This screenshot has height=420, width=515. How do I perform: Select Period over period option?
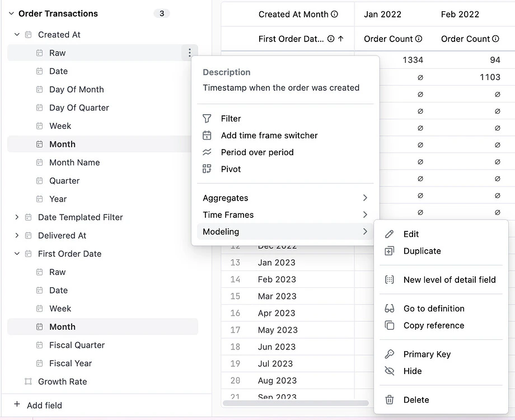point(285,152)
